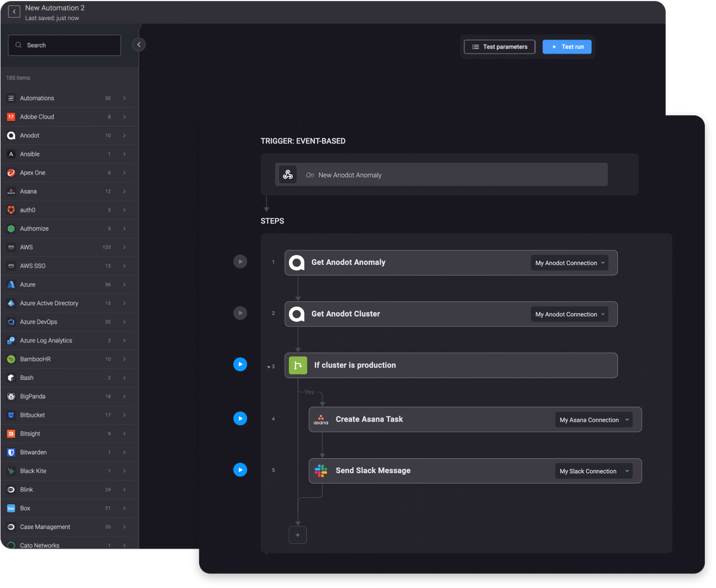Open the Blink category row

[x=68, y=490]
